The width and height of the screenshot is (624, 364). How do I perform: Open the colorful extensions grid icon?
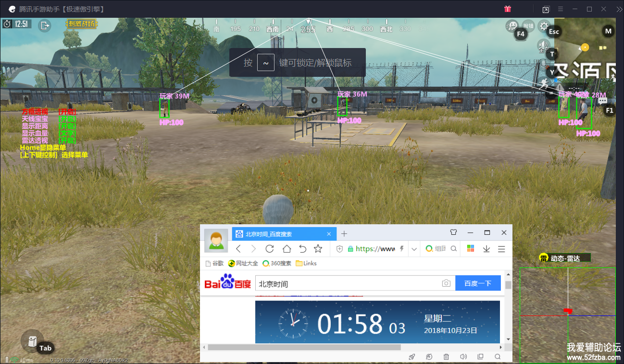coord(471,249)
